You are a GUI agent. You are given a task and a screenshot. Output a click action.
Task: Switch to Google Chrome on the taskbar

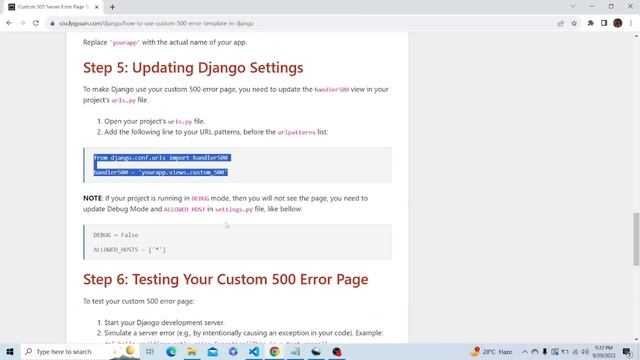click(275, 351)
